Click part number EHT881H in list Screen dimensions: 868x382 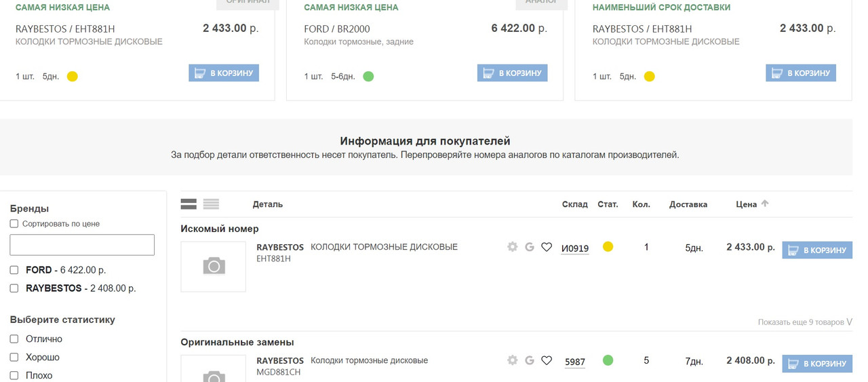click(273, 259)
